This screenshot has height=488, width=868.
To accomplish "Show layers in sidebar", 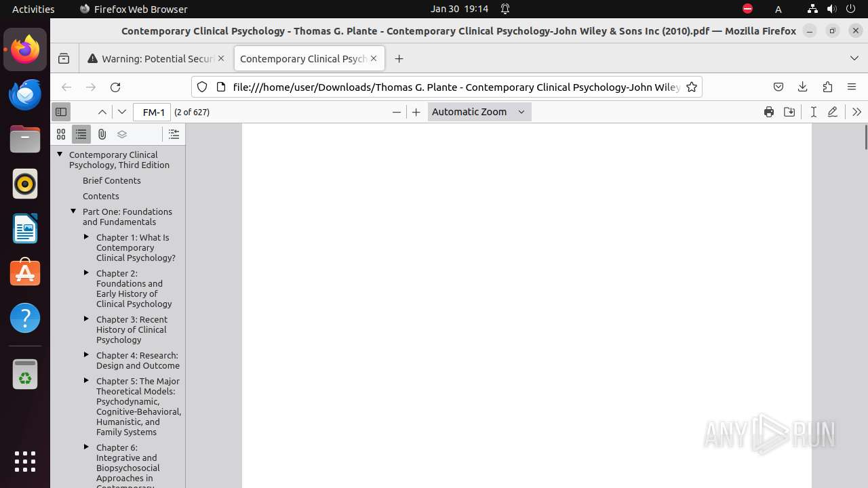I will tap(122, 134).
